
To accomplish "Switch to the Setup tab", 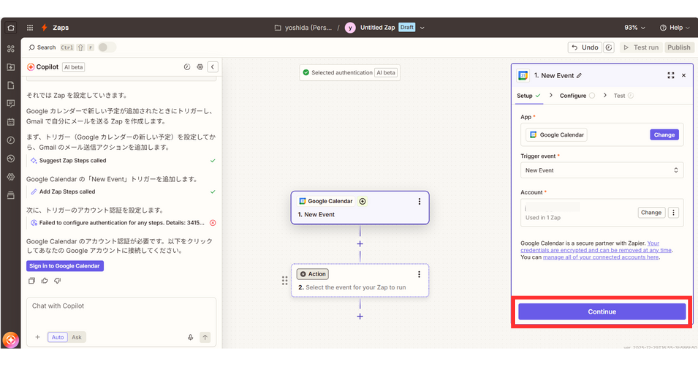I will point(528,96).
